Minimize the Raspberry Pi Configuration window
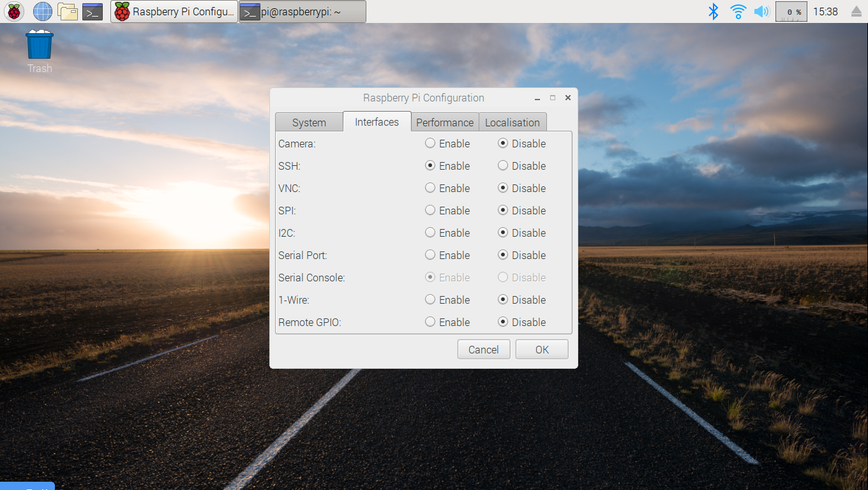This screenshot has height=490, width=868. click(538, 98)
